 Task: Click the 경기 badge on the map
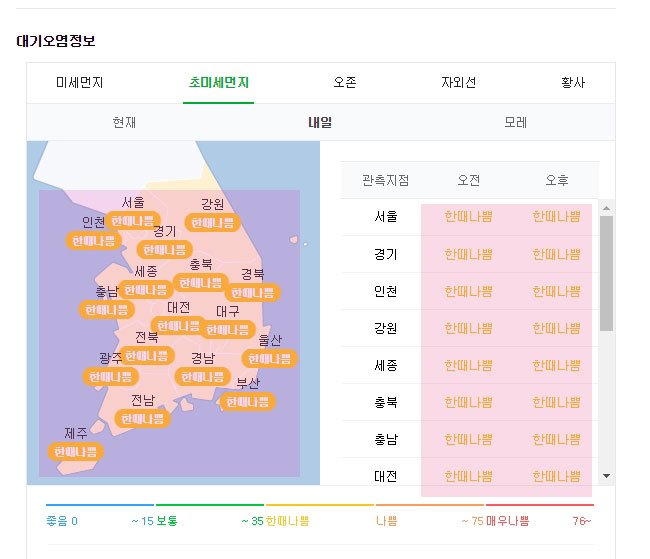[165, 250]
